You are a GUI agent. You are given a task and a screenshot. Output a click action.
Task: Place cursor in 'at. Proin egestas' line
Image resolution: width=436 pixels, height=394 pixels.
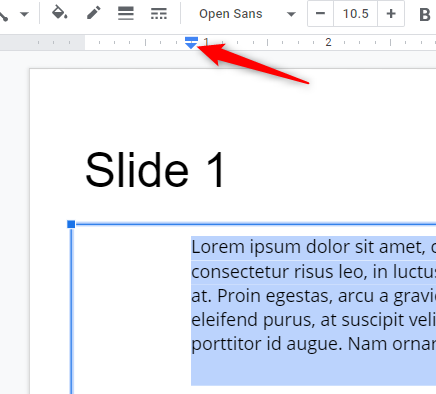[313, 296]
